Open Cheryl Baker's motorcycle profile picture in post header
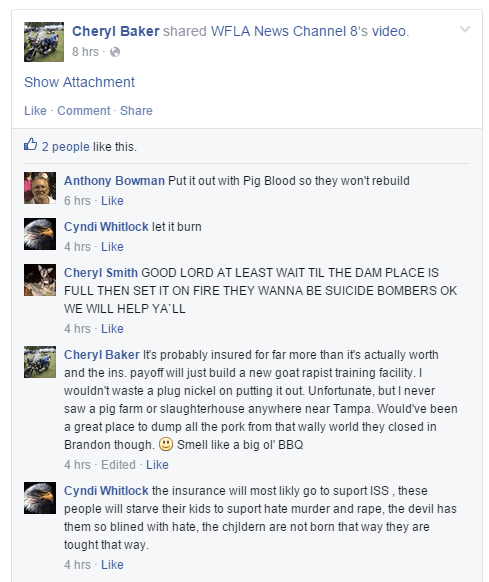The image size is (489, 582). (x=44, y=42)
